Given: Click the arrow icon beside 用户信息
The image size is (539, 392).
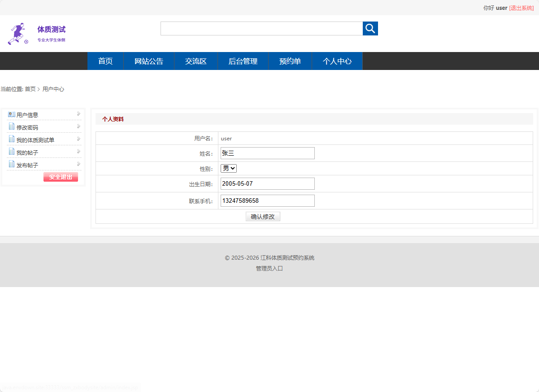Looking at the screenshot, I should coord(78,113).
